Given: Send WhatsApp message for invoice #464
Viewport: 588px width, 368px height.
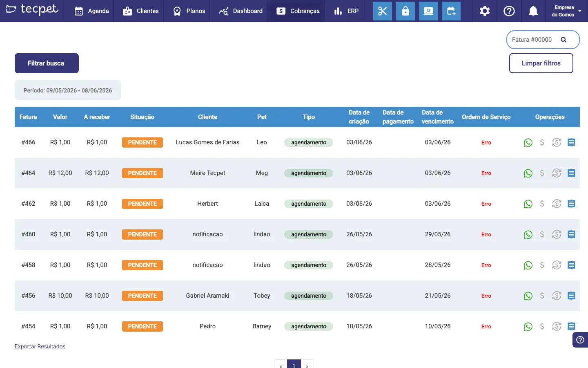Looking at the screenshot, I should pyautogui.click(x=528, y=173).
